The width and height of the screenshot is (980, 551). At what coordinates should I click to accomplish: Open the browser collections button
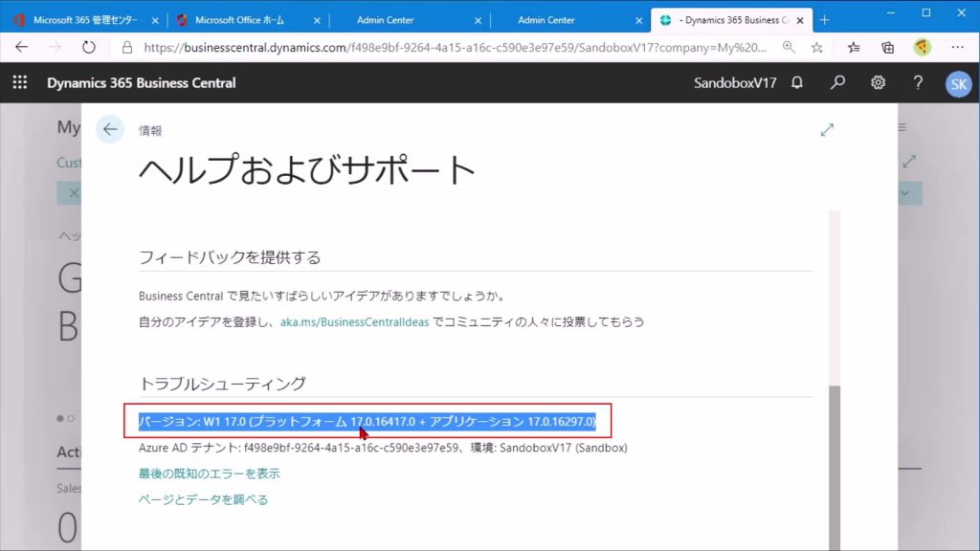[x=887, y=48]
